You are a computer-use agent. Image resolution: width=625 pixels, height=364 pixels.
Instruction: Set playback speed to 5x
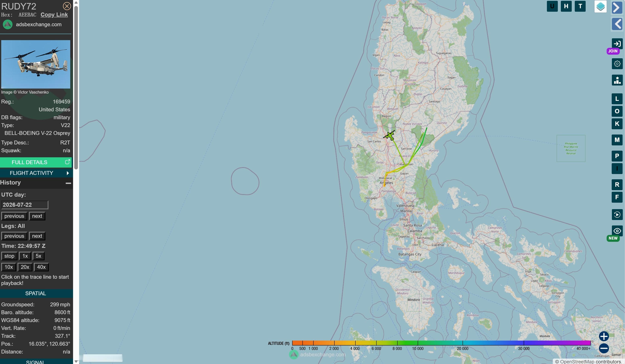[38, 256]
